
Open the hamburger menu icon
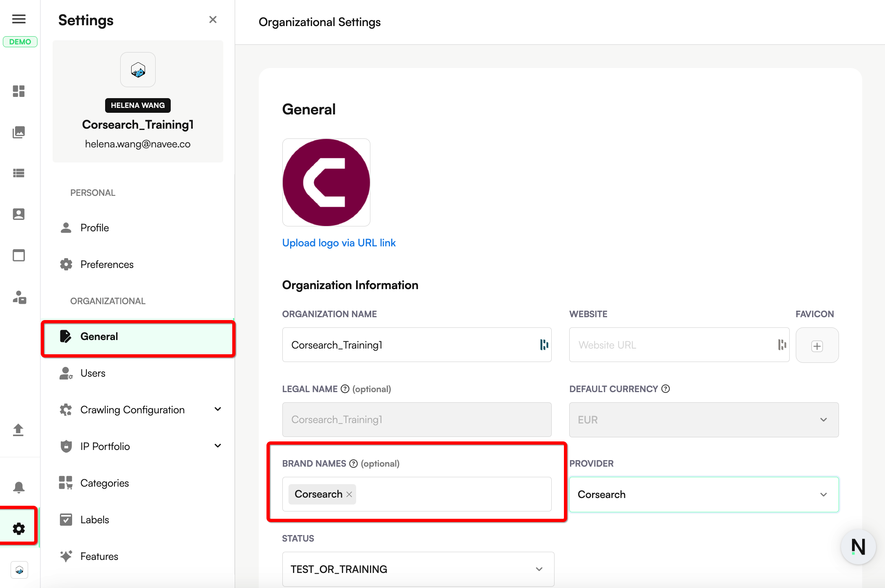click(x=19, y=19)
